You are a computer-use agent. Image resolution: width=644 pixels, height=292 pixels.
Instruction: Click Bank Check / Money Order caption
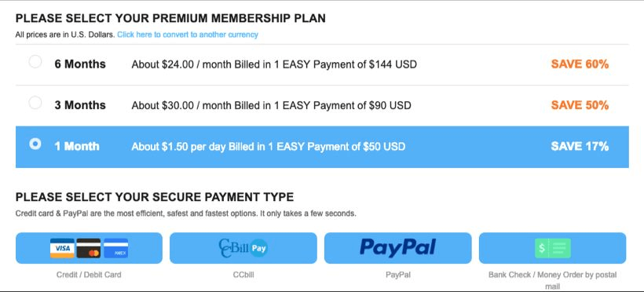[x=552, y=280]
